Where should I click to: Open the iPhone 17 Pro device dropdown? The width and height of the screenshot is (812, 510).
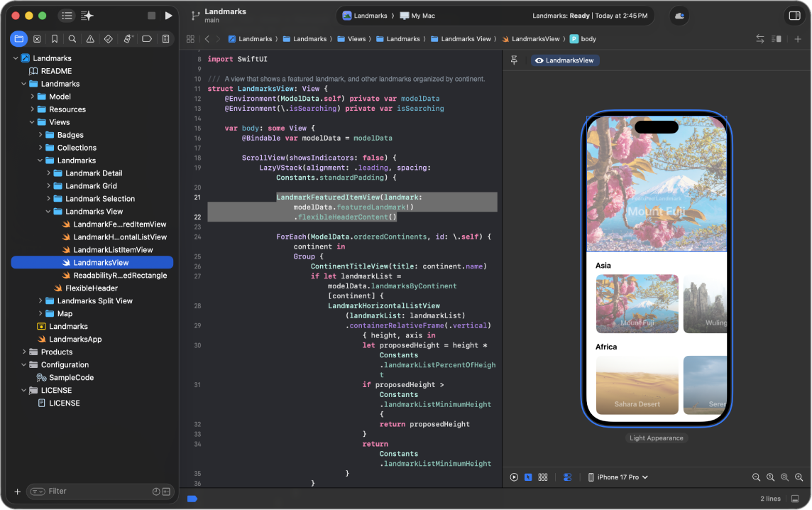[x=618, y=477]
